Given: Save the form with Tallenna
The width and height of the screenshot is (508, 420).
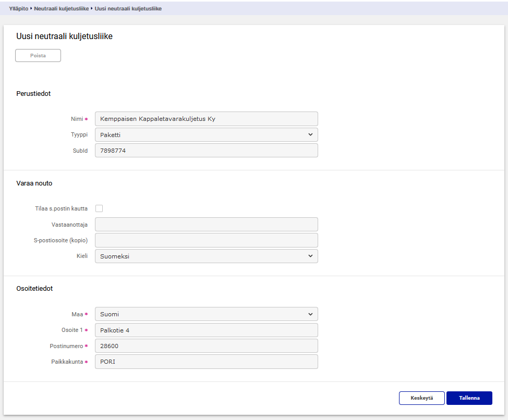Looking at the screenshot, I should click(x=469, y=398).
